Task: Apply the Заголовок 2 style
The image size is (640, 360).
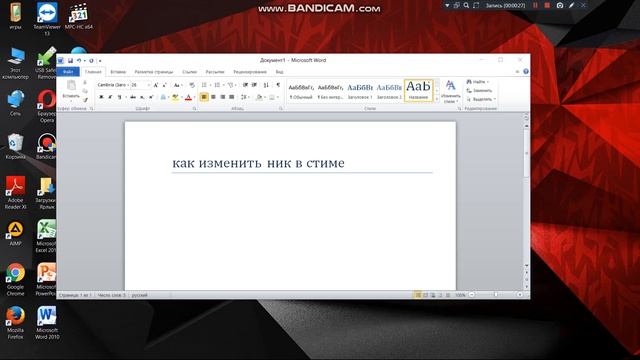Action: (x=389, y=91)
